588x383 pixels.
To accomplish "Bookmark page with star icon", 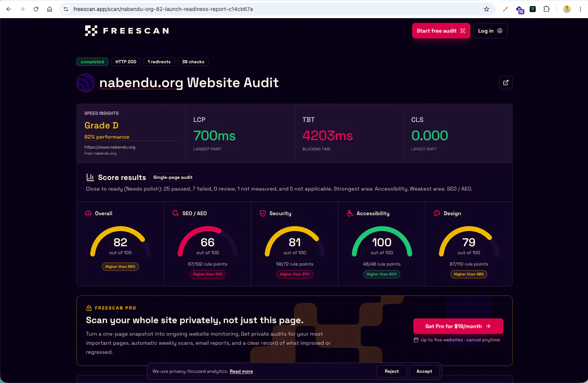I will [487, 9].
